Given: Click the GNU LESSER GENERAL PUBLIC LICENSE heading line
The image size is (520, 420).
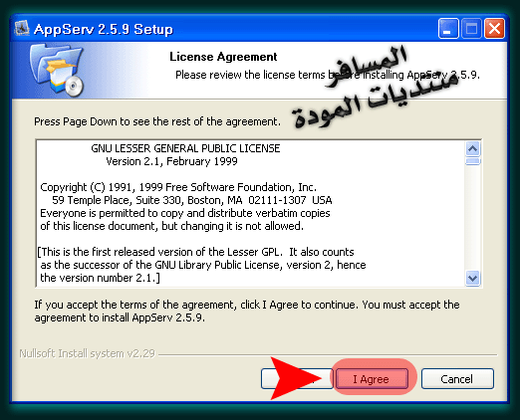Looking at the screenshot, I should click(x=185, y=148).
